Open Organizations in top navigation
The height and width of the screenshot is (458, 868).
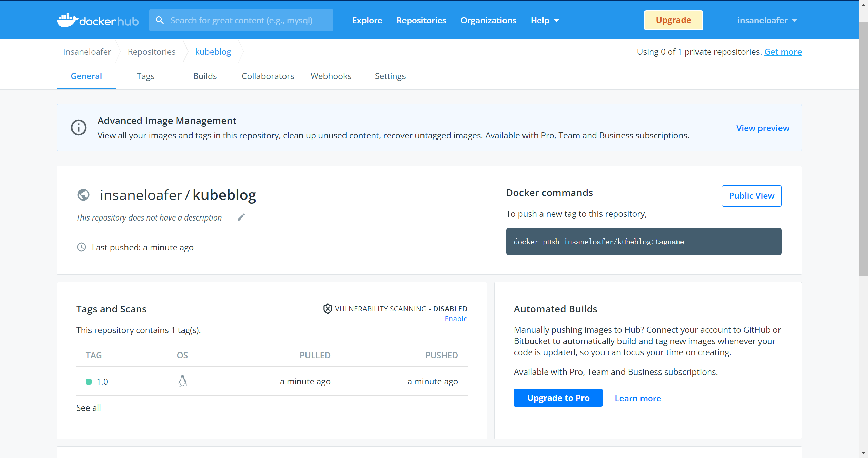pos(488,20)
